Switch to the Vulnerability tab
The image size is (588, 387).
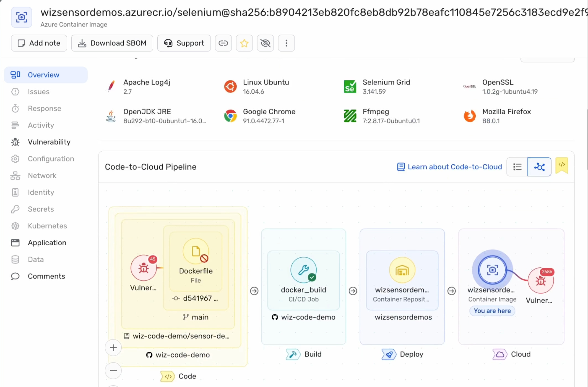pos(49,142)
